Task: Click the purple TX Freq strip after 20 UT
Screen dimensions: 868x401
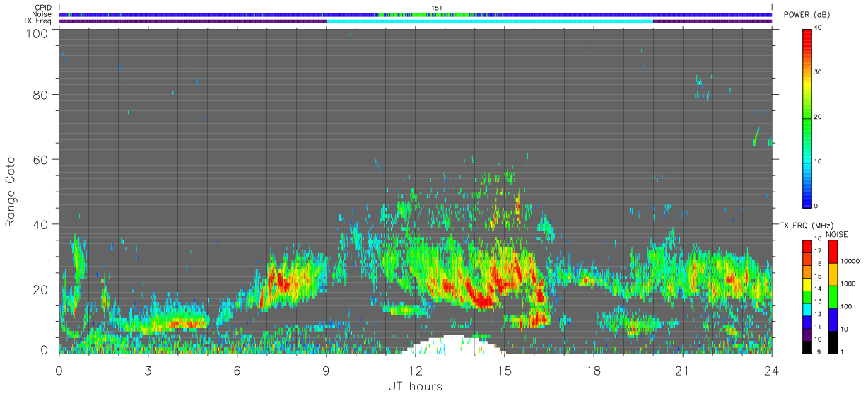Action: tap(712, 21)
